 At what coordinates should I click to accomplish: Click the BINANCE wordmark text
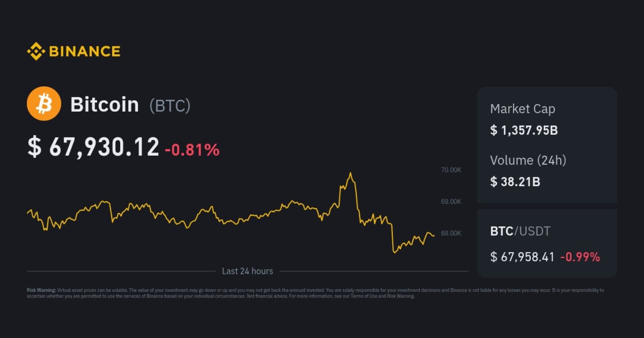[85, 52]
